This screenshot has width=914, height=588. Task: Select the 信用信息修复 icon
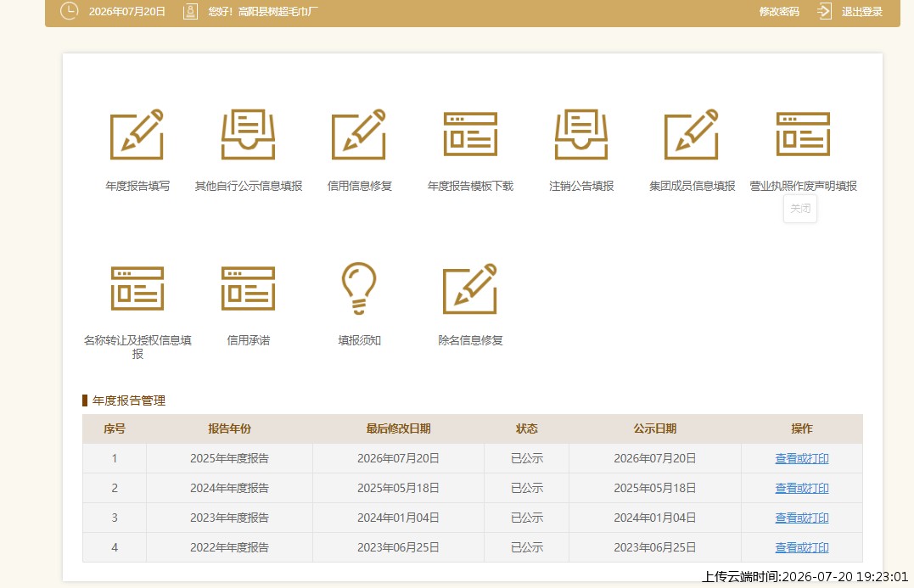tap(359, 134)
